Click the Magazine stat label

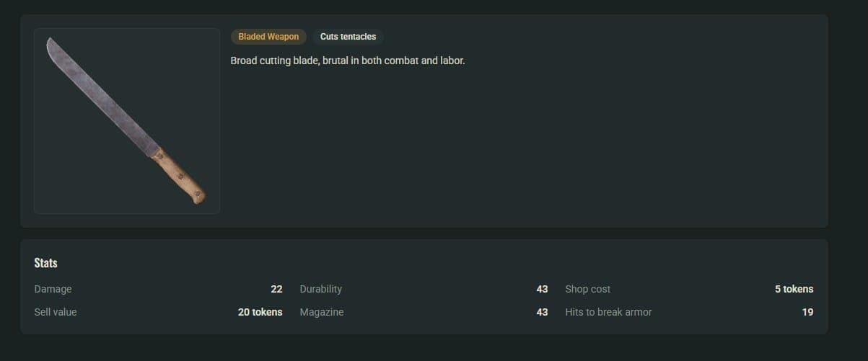(322, 312)
